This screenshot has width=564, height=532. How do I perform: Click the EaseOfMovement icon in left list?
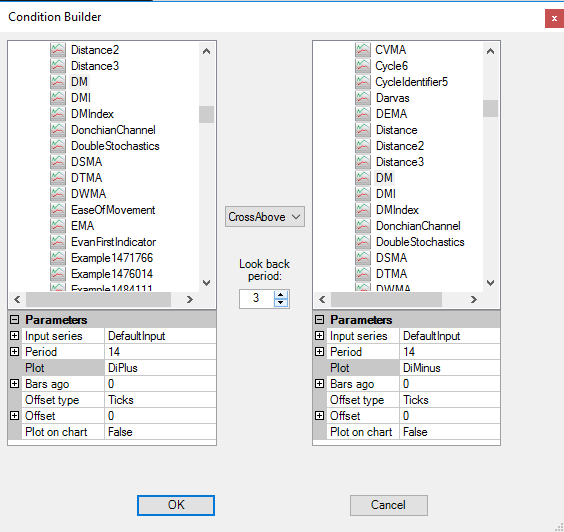tap(58, 210)
